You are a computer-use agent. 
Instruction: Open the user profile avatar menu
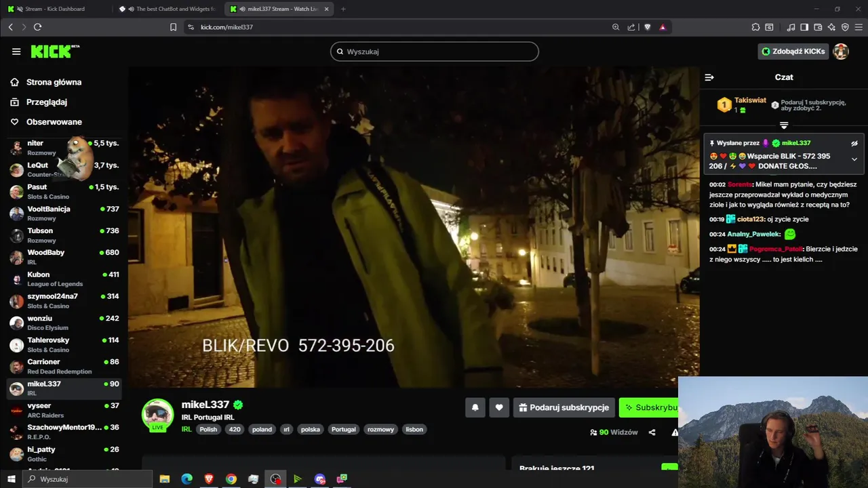tap(841, 52)
